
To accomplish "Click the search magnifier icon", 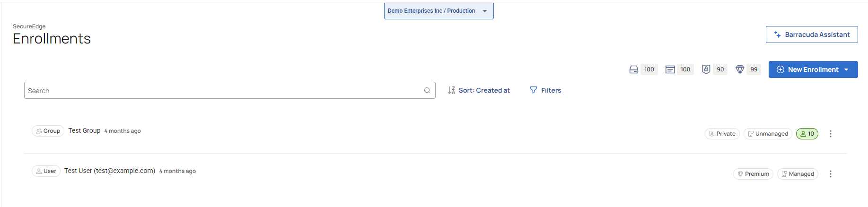I will [427, 90].
